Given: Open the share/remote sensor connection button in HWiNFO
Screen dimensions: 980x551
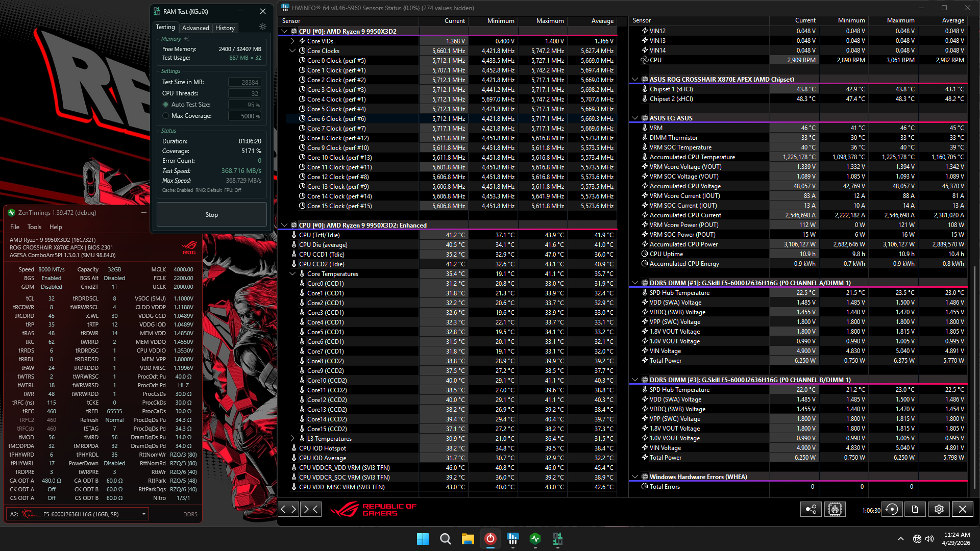Looking at the screenshot, I should tap(811, 509).
